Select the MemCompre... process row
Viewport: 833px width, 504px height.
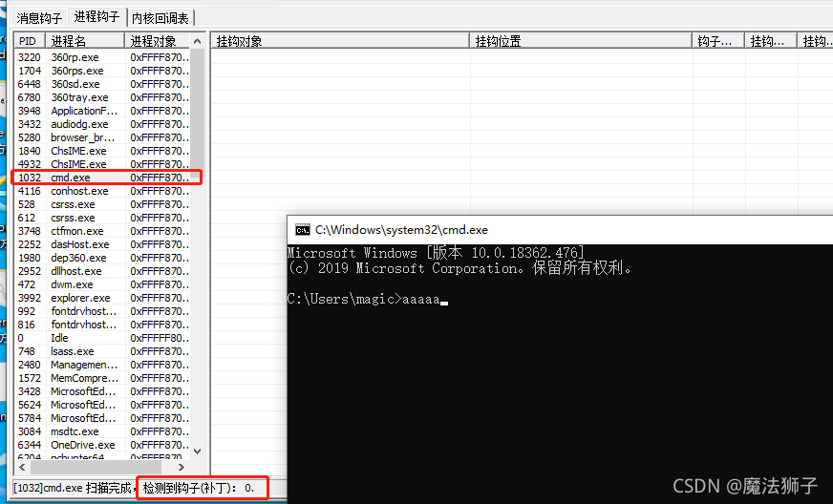(x=102, y=378)
